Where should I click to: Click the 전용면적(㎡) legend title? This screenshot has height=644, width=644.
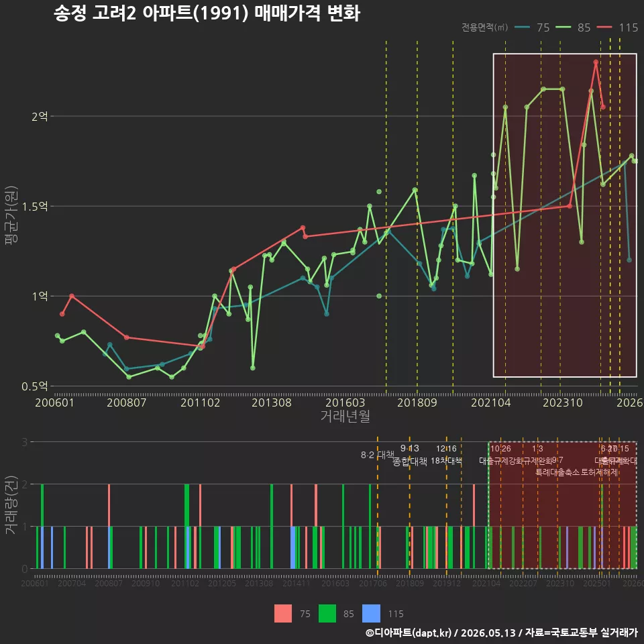[x=484, y=28]
